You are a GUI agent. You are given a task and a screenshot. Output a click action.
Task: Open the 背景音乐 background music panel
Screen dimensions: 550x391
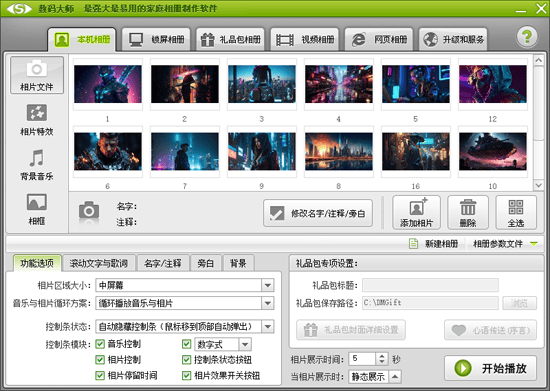(x=37, y=165)
